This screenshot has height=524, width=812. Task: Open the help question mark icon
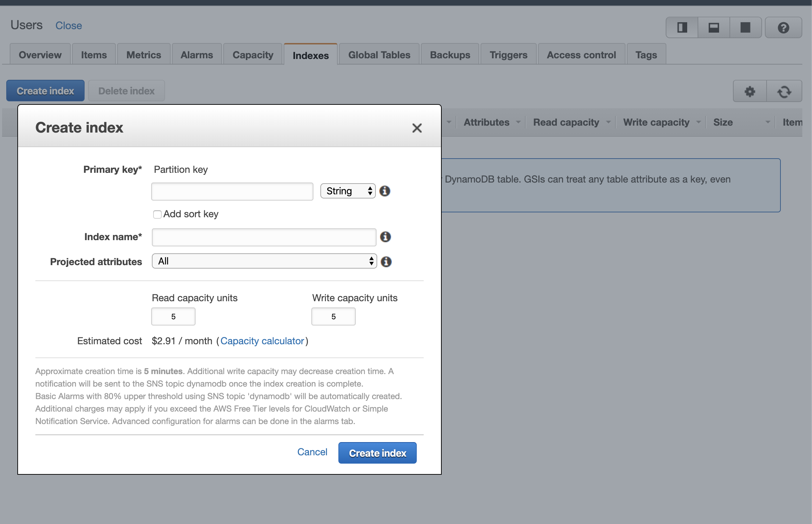pyautogui.click(x=783, y=27)
